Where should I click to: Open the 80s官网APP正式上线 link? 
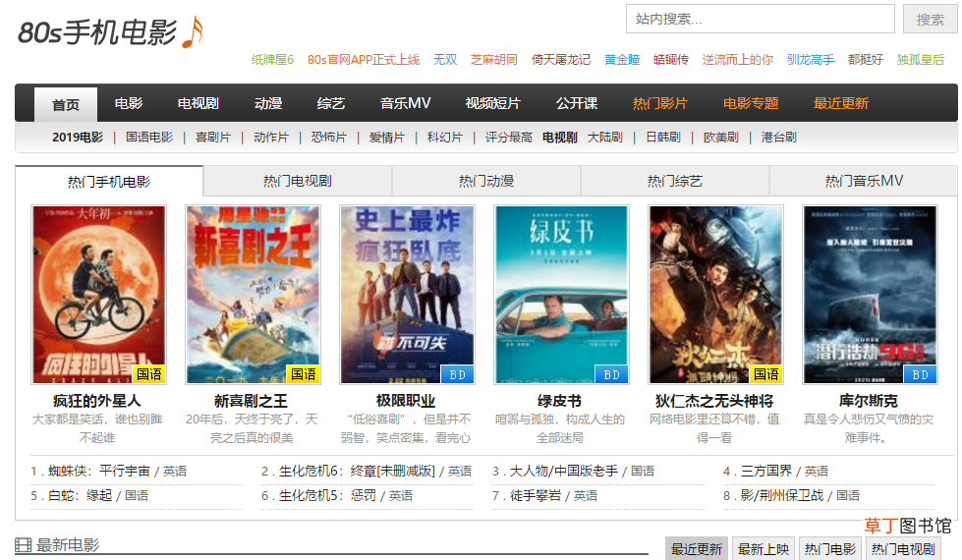tap(364, 60)
